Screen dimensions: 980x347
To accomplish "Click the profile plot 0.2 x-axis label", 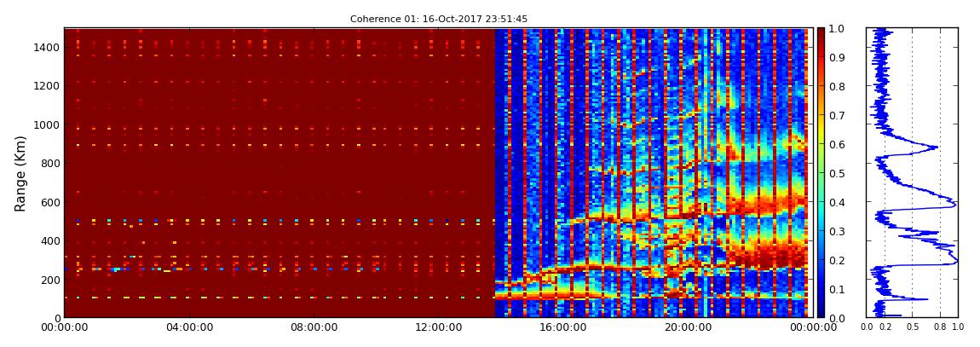I will point(885,327).
